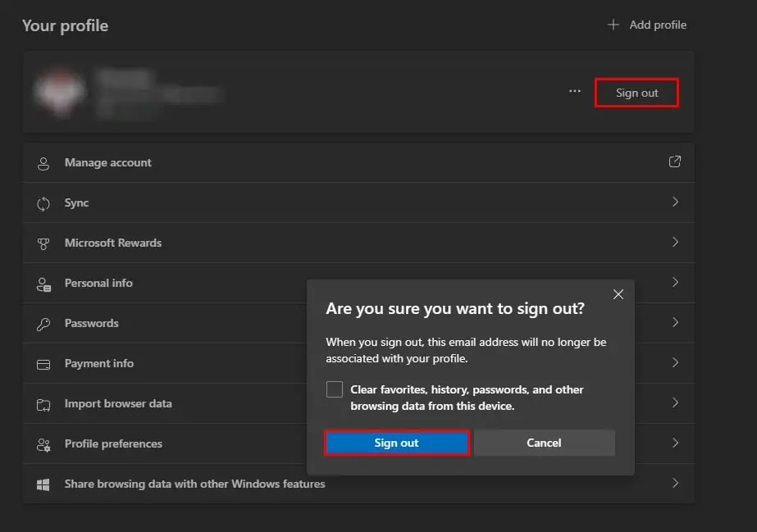757x532 pixels.
Task: Cancel the sign out dialog
Action: (x=544, y=443)
